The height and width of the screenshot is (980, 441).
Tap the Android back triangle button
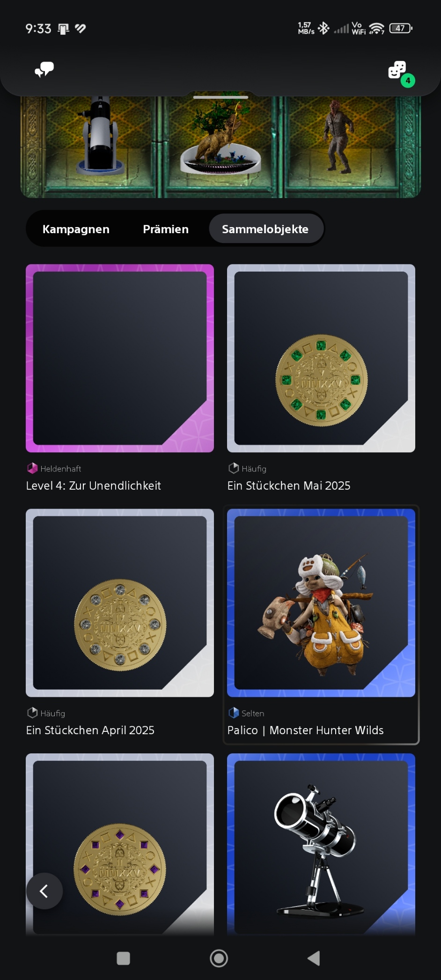click(x=314, y=958)
